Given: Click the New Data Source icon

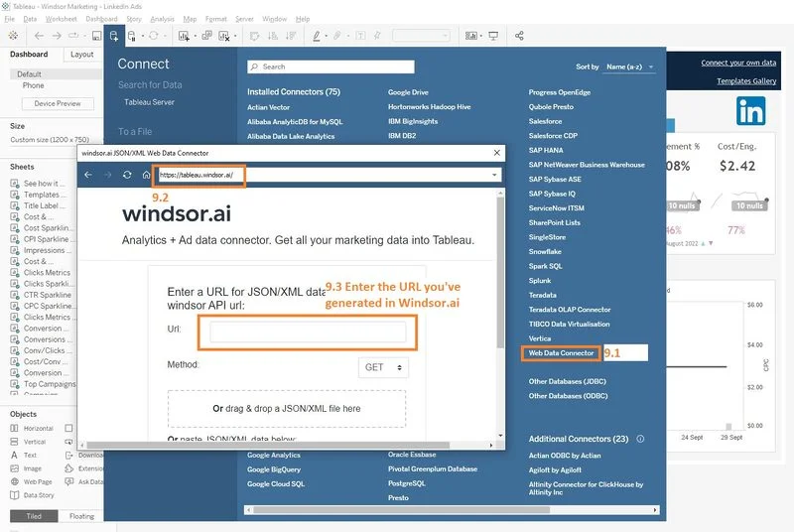Looking at the screenshot, I should click(x=114, y=36).
